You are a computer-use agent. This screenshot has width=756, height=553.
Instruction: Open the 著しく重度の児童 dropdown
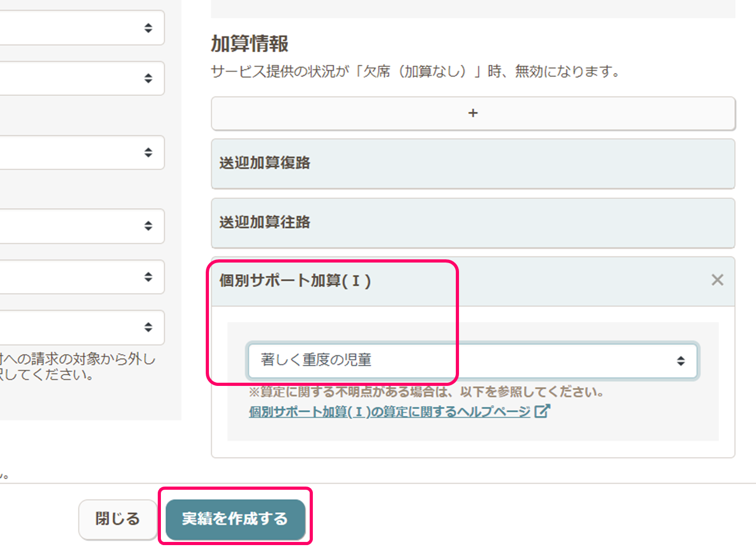[472, 361]
